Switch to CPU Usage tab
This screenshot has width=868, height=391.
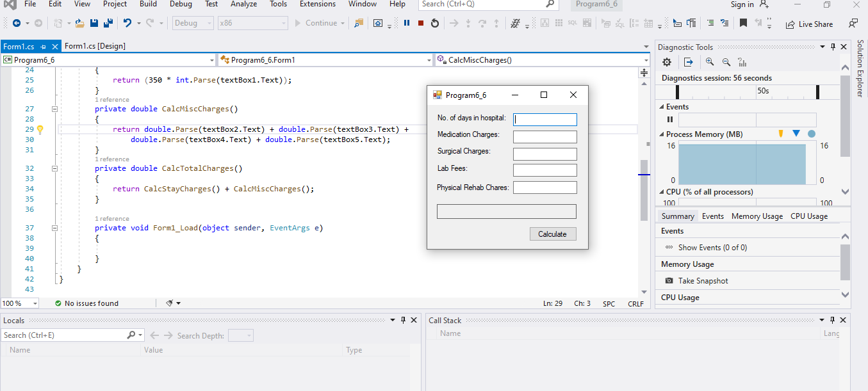pyautogui.click(x=809, y=216)
